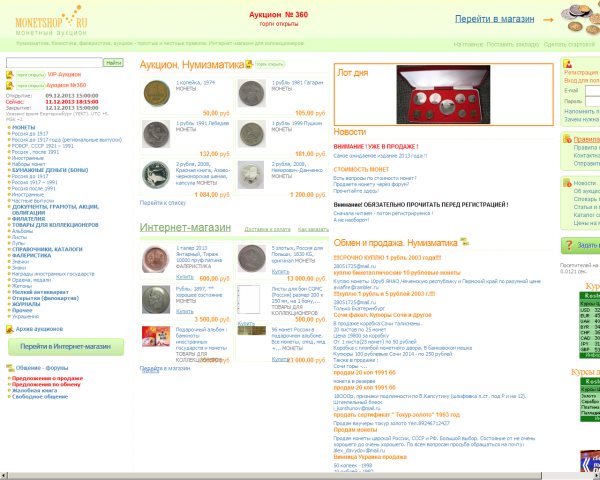Click the green Перейти в Интернет-магазин button
Screen dimensions: 600x480
(x=66, y=346)
